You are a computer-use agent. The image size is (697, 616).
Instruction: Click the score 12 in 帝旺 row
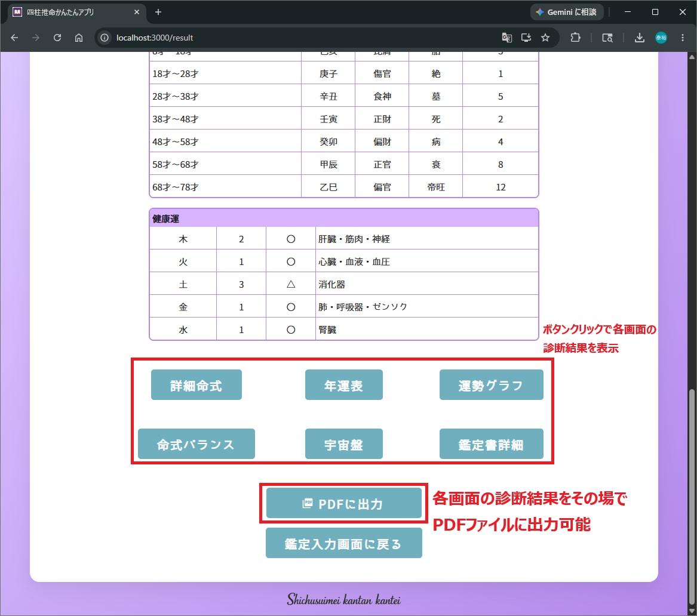click(501, 187)
